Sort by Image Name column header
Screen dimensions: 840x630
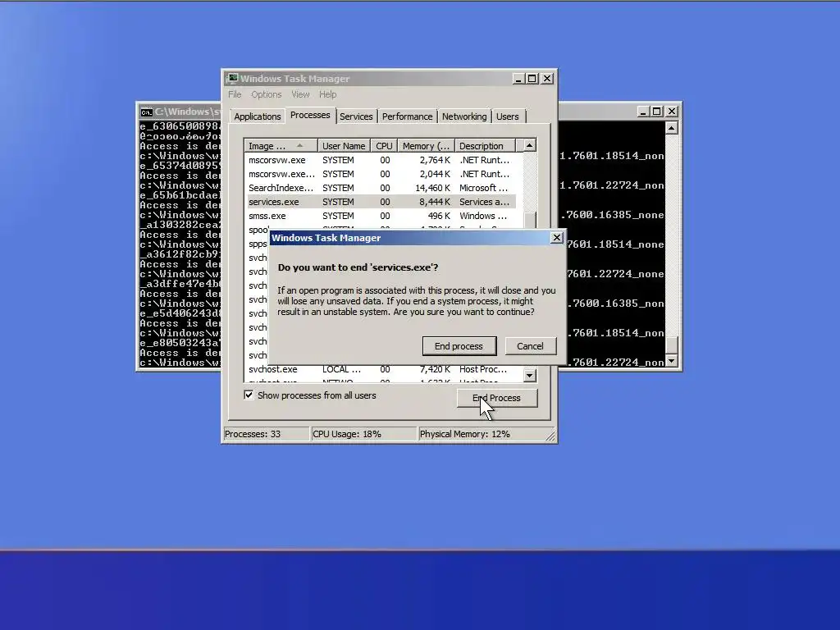(281, 146)
